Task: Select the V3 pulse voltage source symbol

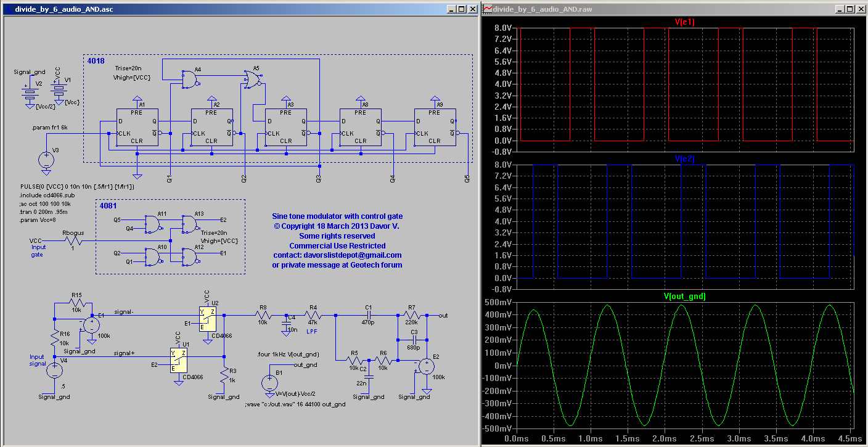Action: tap(46, 160)
